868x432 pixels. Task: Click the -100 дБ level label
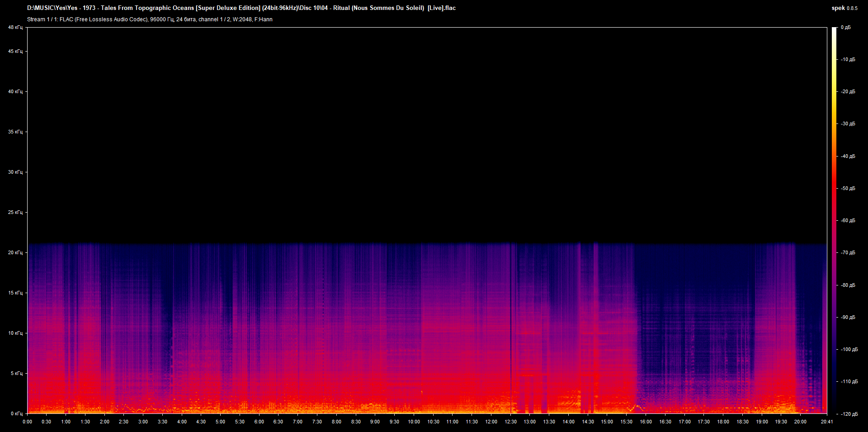click(x=849, y=350)
